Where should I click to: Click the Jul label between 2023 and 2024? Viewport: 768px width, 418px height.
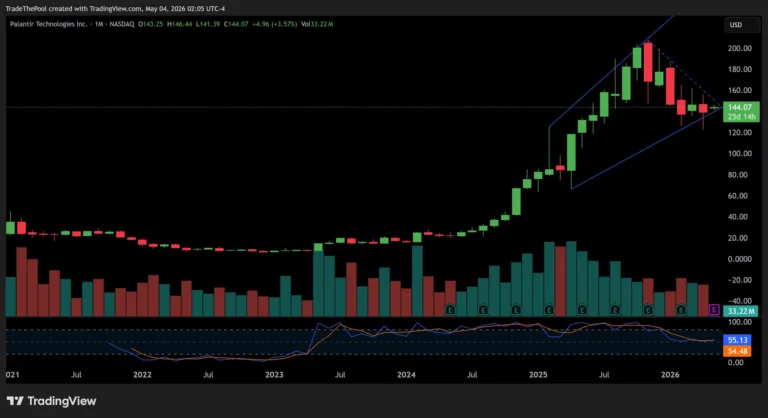point(340,375)
